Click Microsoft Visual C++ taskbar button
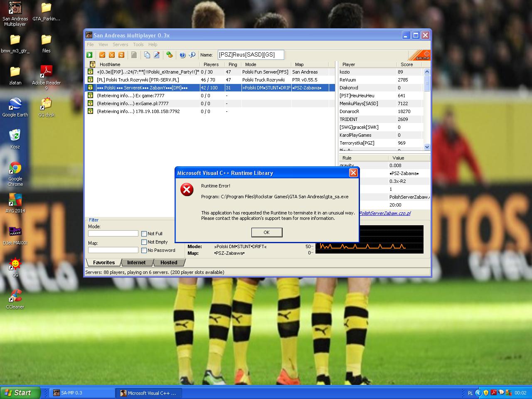 click(x=149, y=393)
